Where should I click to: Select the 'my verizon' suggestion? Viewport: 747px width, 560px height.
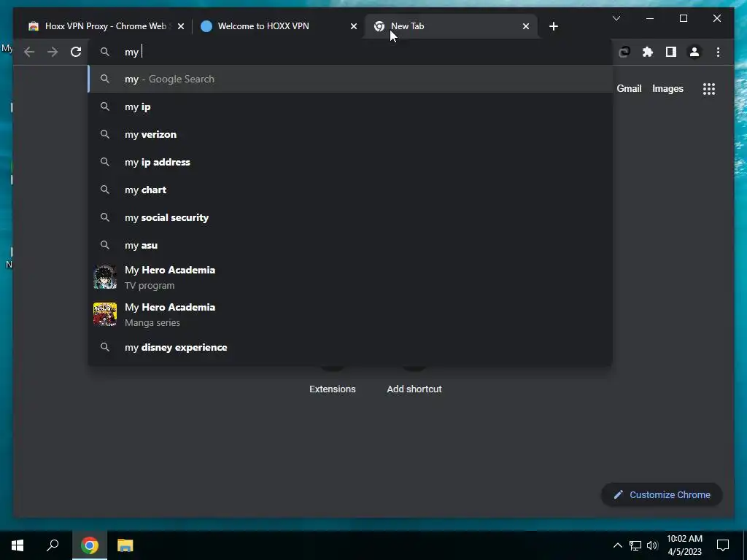click(350, 134)
